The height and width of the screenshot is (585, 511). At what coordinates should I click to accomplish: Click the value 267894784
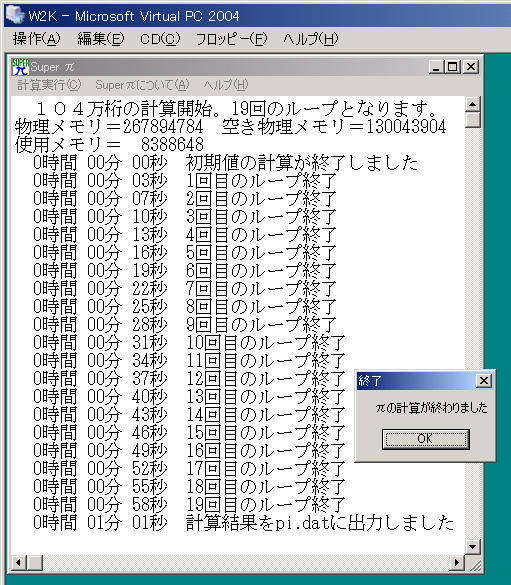point(163,127)
